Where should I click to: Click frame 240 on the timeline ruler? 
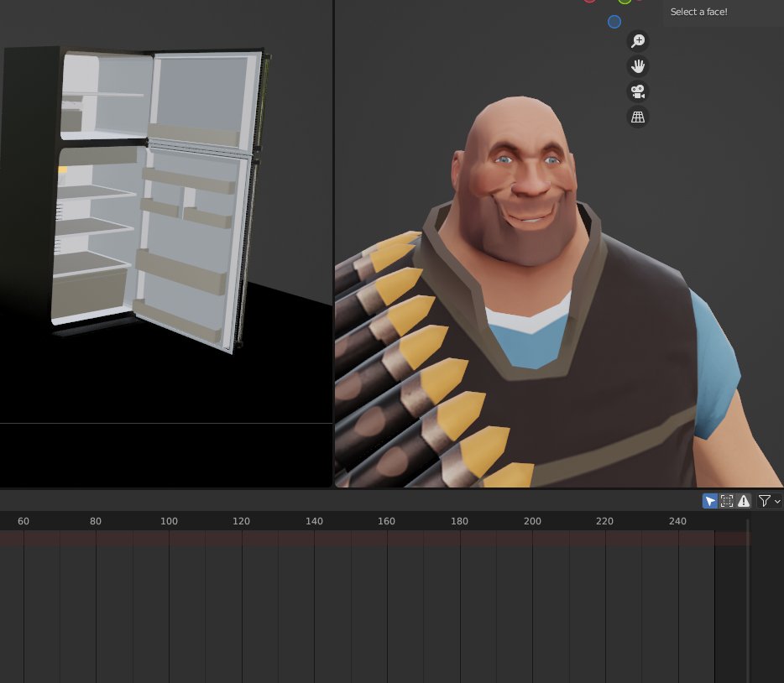coord(677,522)
